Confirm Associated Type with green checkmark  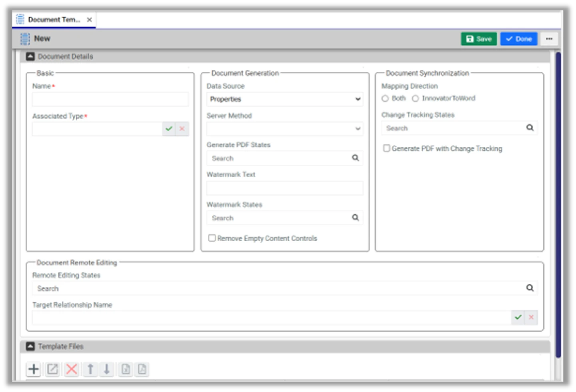(x=169, y=129)
